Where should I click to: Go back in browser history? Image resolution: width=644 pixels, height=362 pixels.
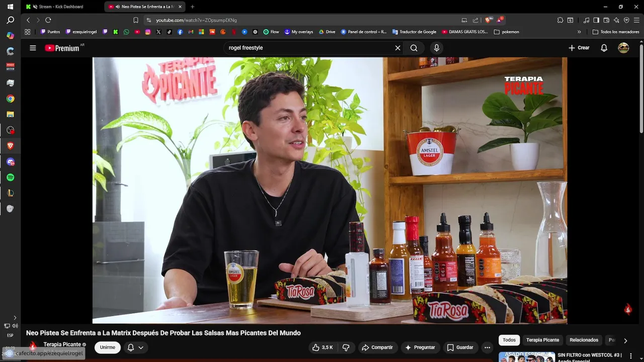(28, 20)
